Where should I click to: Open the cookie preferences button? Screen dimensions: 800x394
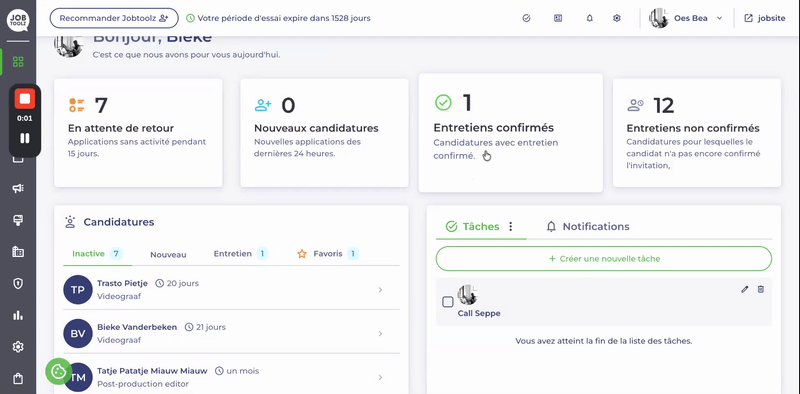point(58,371)
